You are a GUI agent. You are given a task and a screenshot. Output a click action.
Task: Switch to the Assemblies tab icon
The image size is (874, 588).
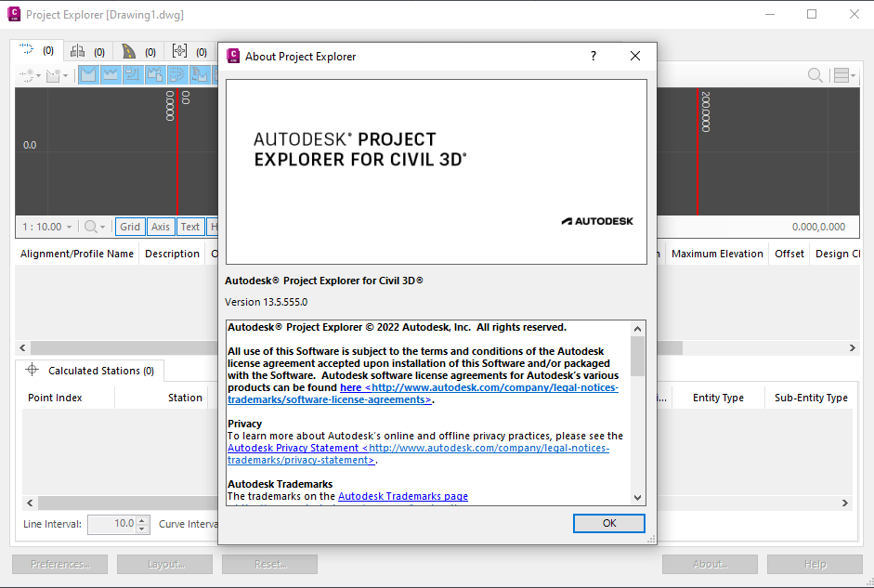[x=77, y=51]
